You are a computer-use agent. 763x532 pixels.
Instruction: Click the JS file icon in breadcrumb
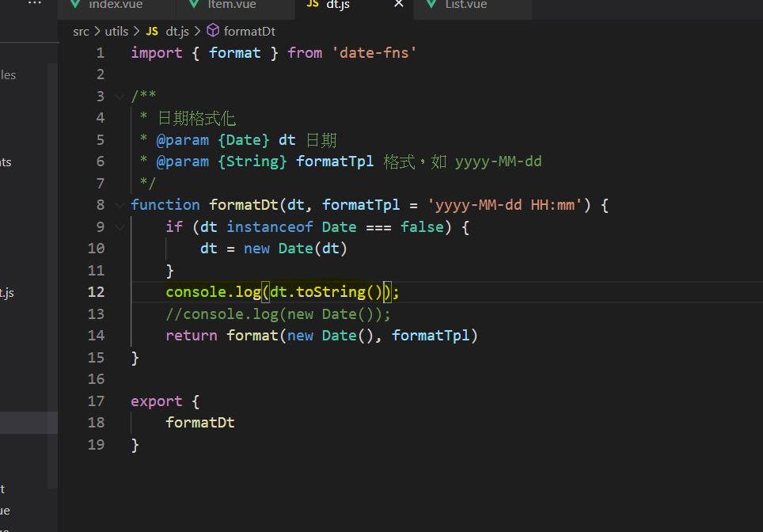(x=152, y=32)
